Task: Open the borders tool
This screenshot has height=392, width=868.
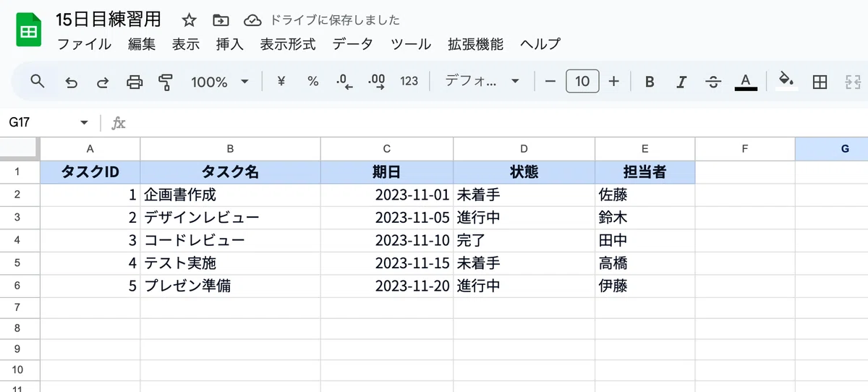Action: 820,82
